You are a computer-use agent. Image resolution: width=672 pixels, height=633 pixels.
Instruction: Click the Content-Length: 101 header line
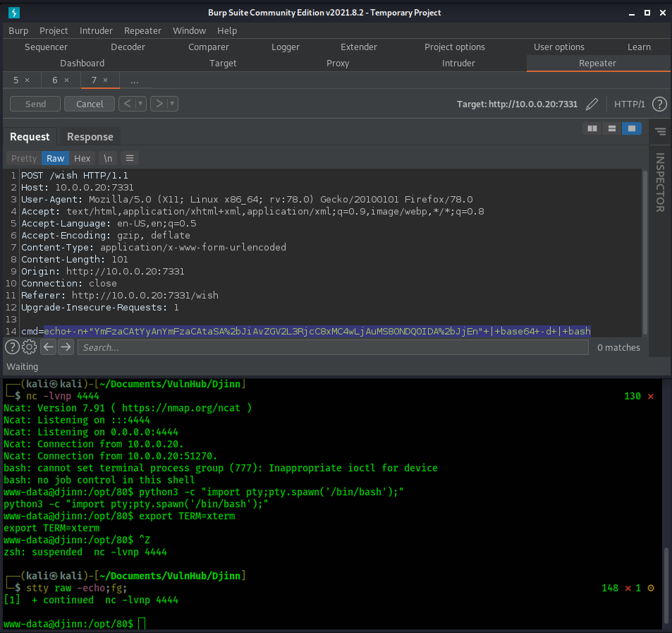(x=75, y=260)
